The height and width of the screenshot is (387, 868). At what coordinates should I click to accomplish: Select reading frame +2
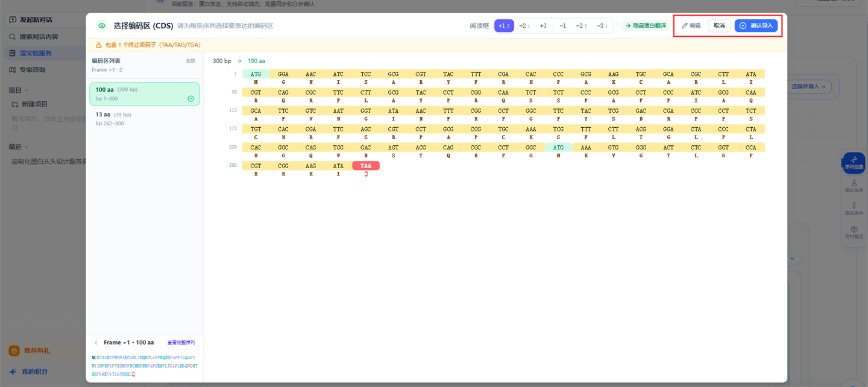point(524,26)
